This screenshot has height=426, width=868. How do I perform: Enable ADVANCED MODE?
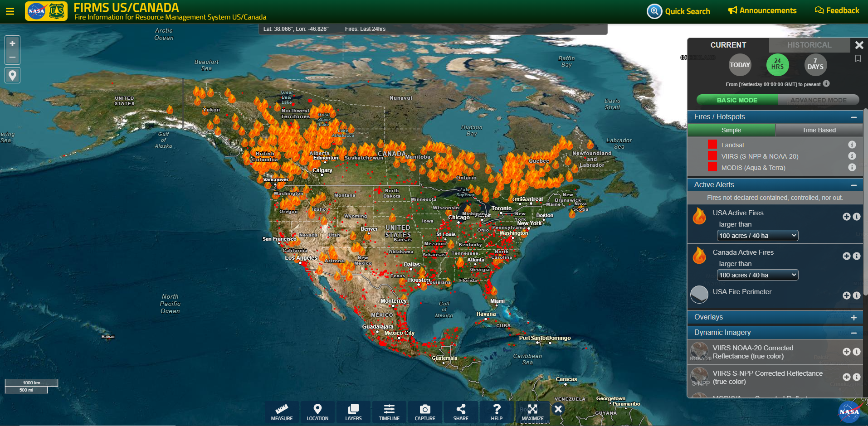[818, 100]
